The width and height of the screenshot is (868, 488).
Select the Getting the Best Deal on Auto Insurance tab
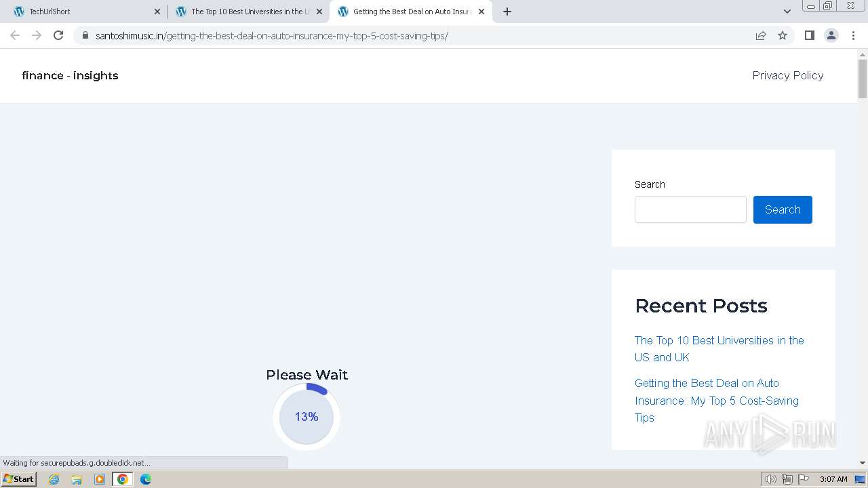(411, 12)
